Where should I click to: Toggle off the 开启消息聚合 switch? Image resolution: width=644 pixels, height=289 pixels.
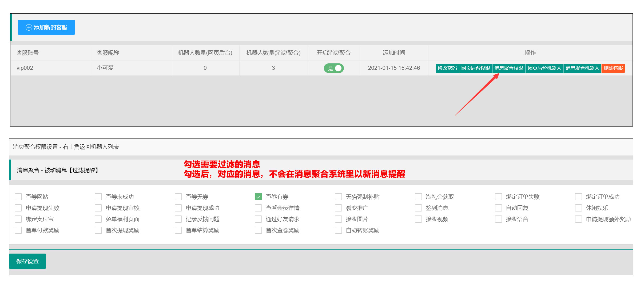click(x=333, y=68)
